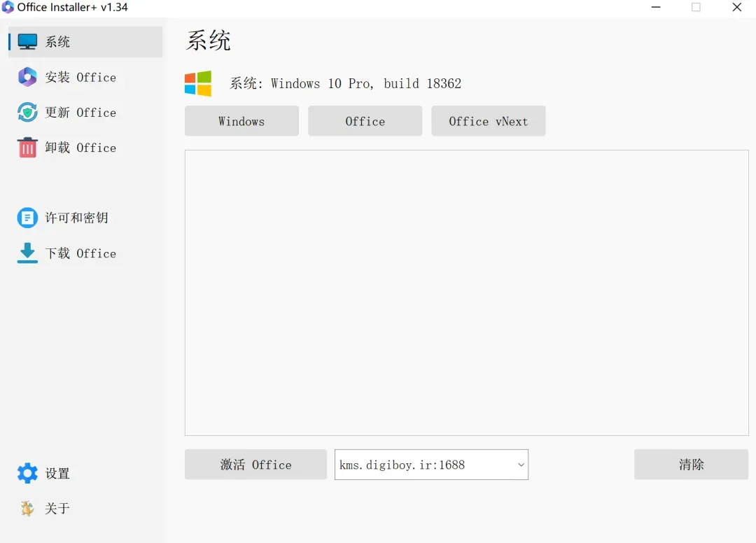This screenshot has height=543, width=756.
Task: Click the Office vNext button
Action: [489, 121]
